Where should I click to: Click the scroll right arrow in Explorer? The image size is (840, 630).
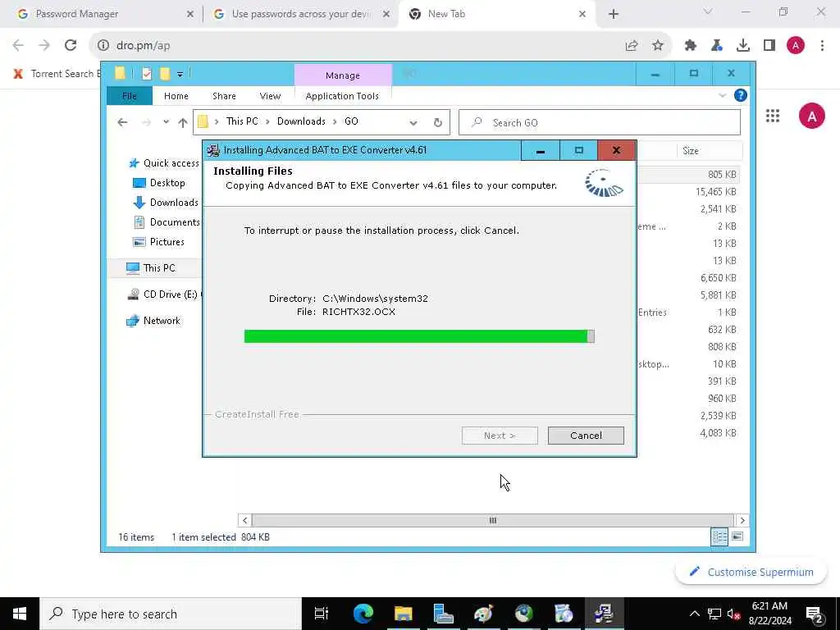coord(742,520)
